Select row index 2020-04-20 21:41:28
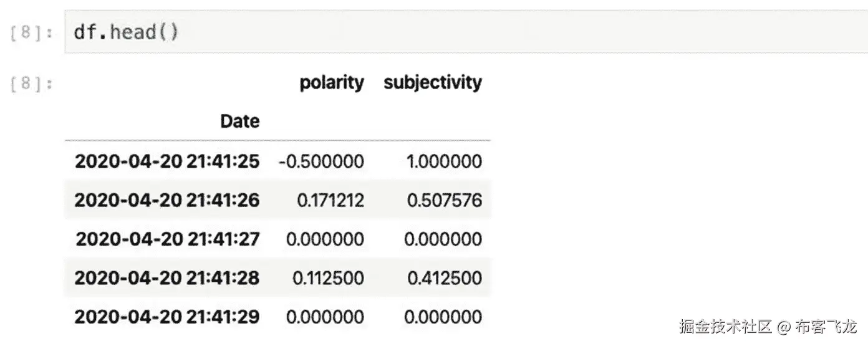Viewport: 868px width, 346px height. click(x=167, y=277)
